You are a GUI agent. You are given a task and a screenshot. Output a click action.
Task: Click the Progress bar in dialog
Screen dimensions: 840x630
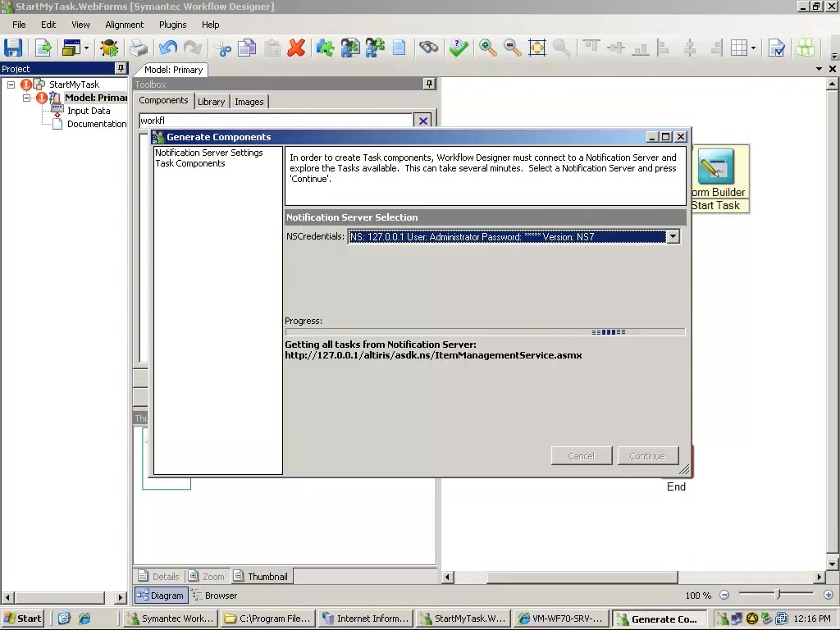click(486, 332)
